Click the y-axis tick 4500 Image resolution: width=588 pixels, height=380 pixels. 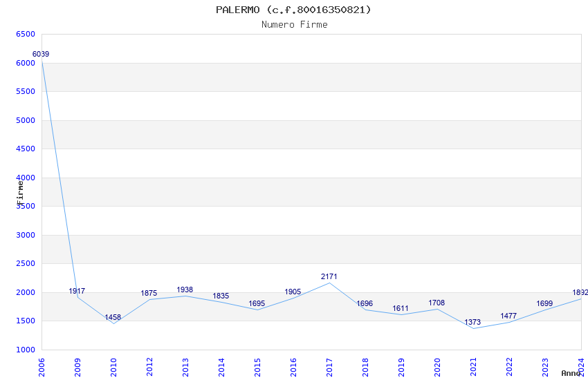(26, 149)
